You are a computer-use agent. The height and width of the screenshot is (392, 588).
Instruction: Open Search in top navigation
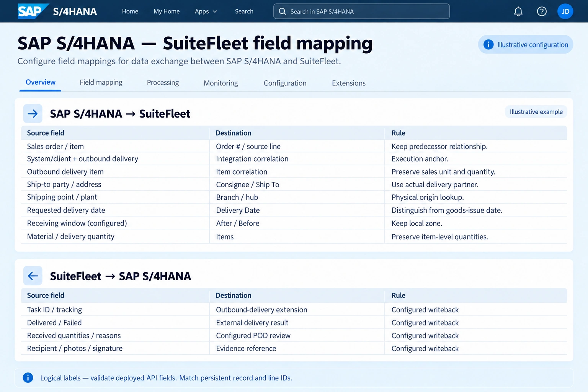click(244, 11)
